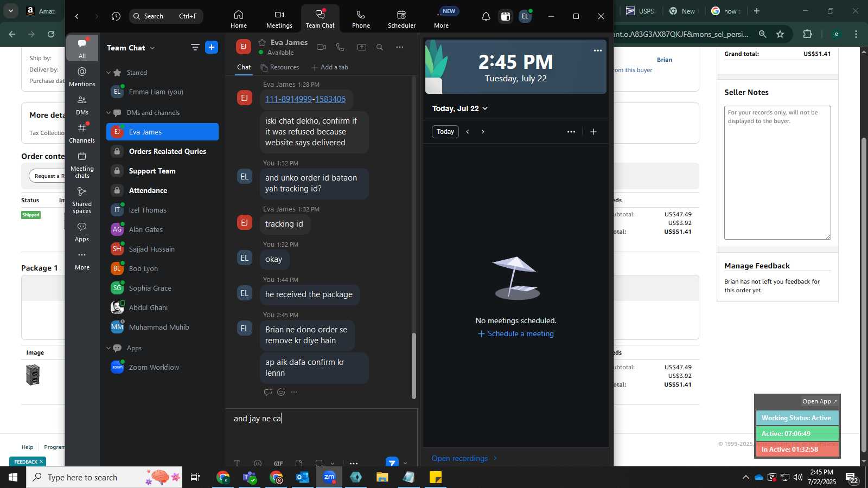Click the share screen icon in chat header
The width and height of the screenshot is (868, 488).
point(361,47)
